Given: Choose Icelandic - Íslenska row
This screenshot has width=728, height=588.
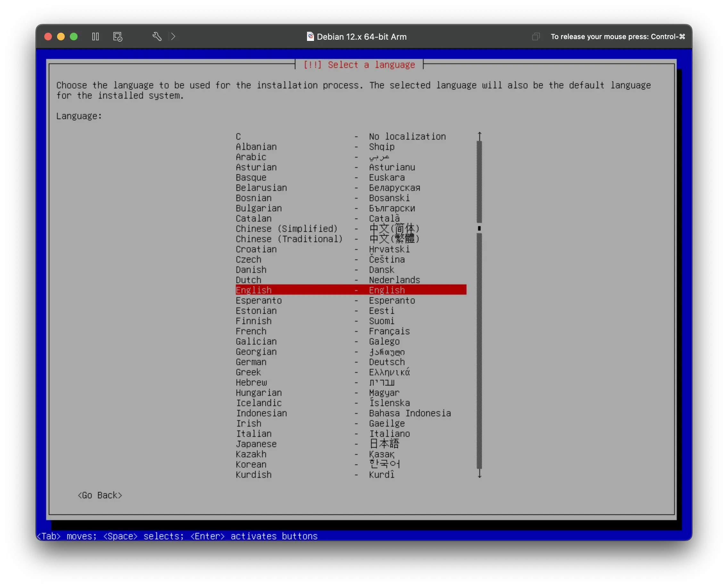Looking at the screenshot, I should (x=351, y=403).
